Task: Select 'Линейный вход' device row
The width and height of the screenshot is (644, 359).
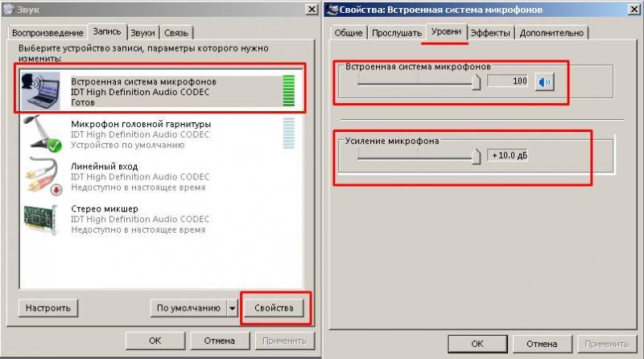Action: click(162, 176)
